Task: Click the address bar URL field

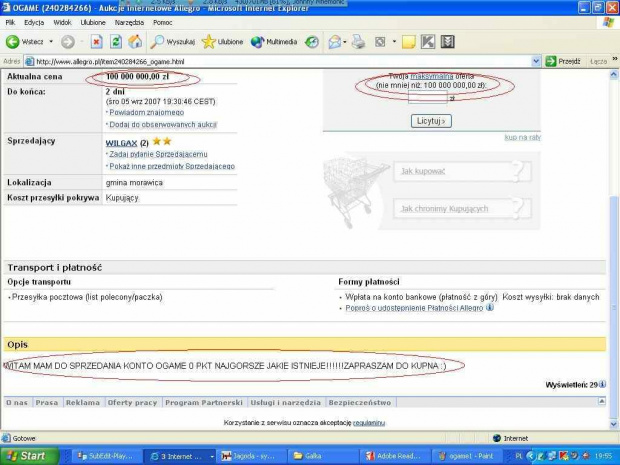Action: 277,61
